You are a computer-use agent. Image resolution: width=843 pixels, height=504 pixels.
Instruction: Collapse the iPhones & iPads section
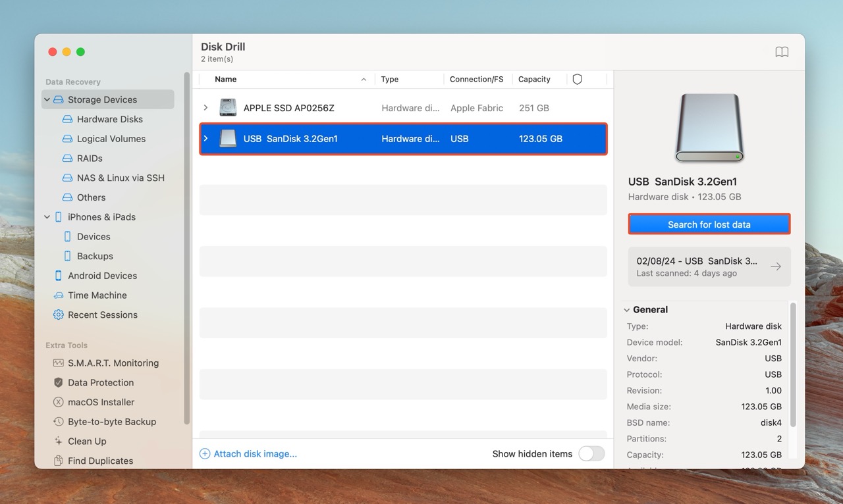47,217
